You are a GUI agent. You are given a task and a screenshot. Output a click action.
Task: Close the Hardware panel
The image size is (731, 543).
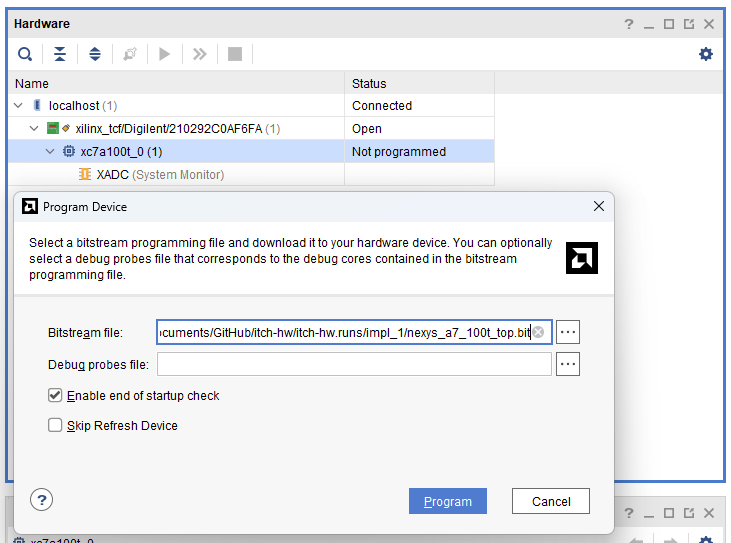click(709, 24)
